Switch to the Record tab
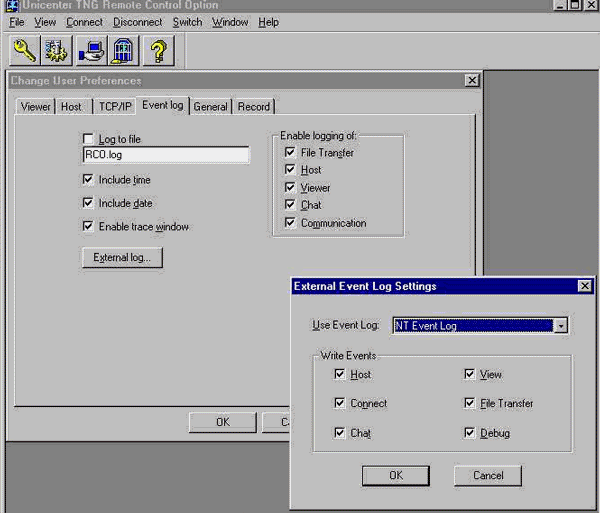Image resolution: width=600 pixels, height=513 pixels. (x=253, y=107)
